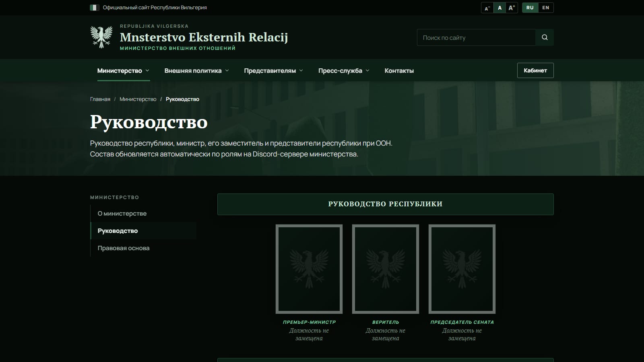Viewport: 644px width, 362px height.
Task: Click the Премьер-министр portrait placeholder
Action: click(309, 269)
